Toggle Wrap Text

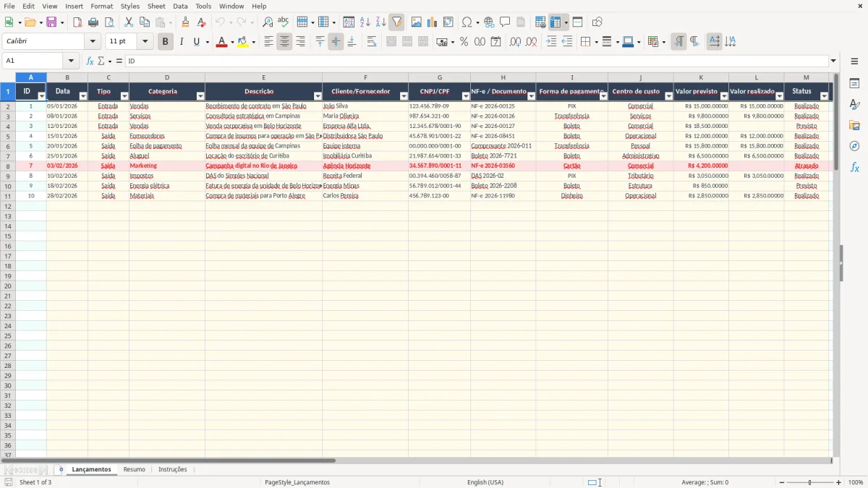(372, 42)
